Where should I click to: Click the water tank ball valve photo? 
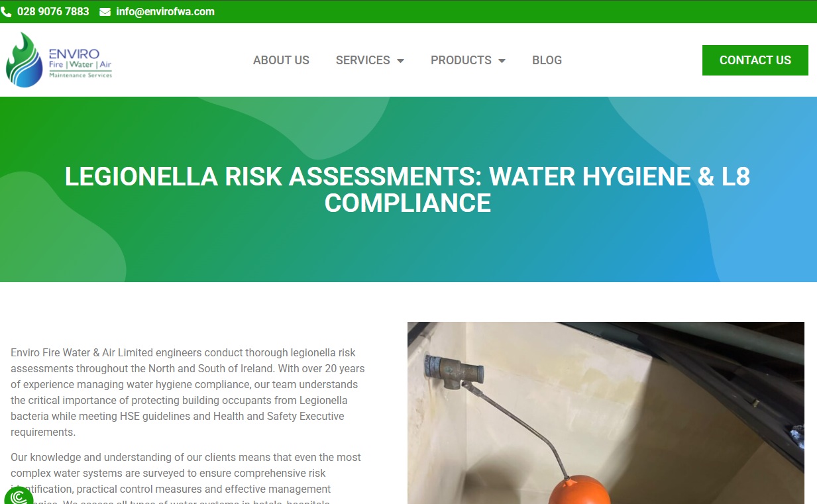click(x=606, y=413)
